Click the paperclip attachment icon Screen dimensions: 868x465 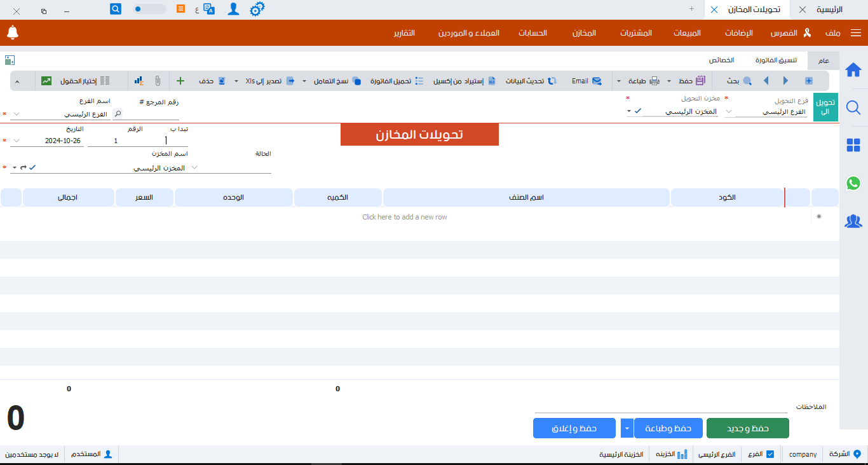(158, 81)
